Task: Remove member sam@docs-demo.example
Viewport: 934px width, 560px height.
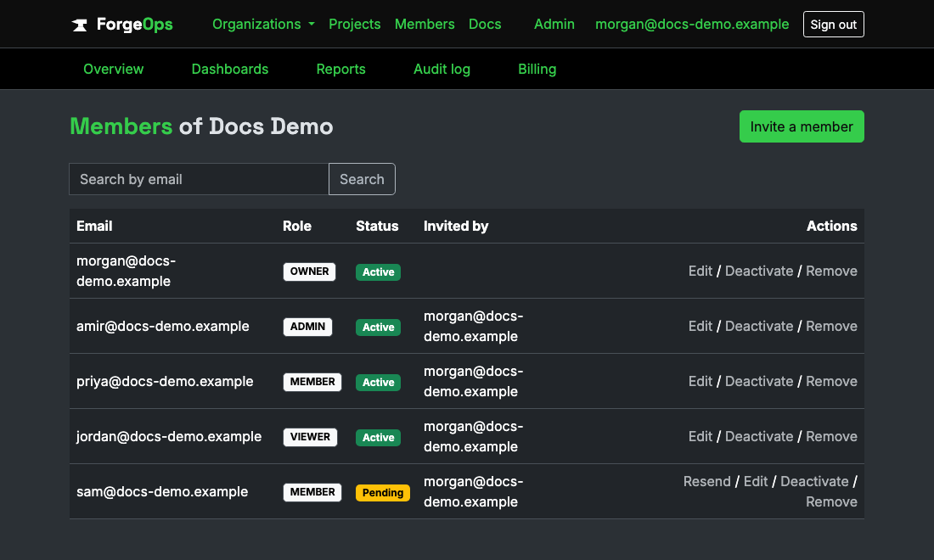Action: (x=831, y=501)
